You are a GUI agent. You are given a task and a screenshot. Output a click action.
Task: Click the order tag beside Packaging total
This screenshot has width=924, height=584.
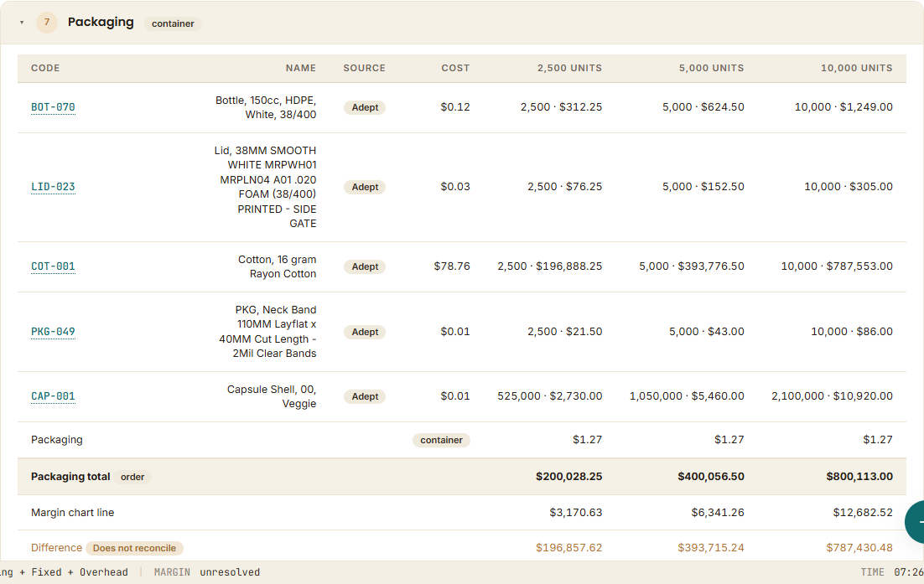pyautogui.click(x=132, y=477)
